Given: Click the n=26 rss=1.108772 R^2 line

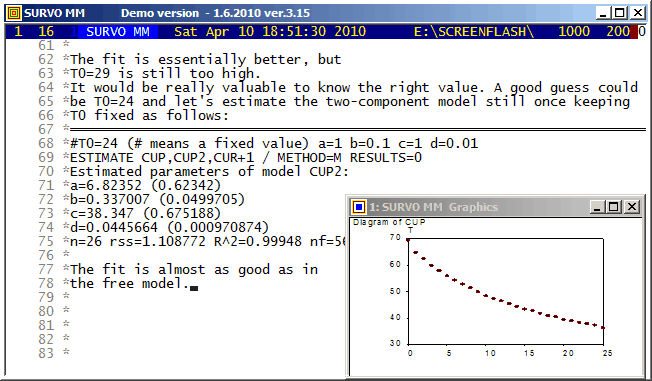Looking at the screenshot, I should pyautogui.click(x=207, y=242).
